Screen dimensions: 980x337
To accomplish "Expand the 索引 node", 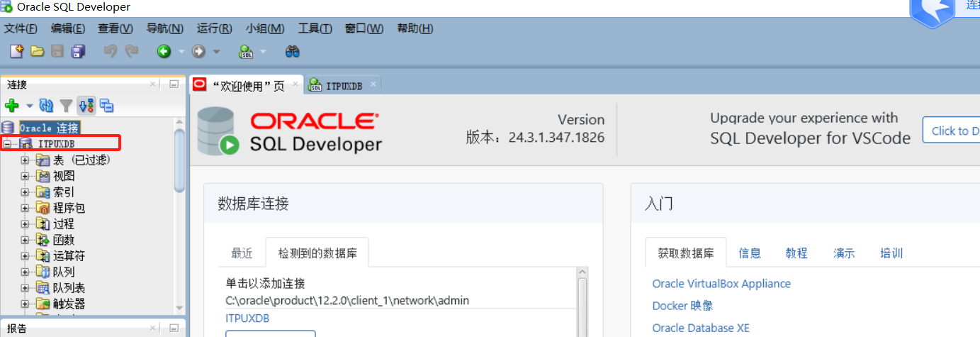I will 26,192.
